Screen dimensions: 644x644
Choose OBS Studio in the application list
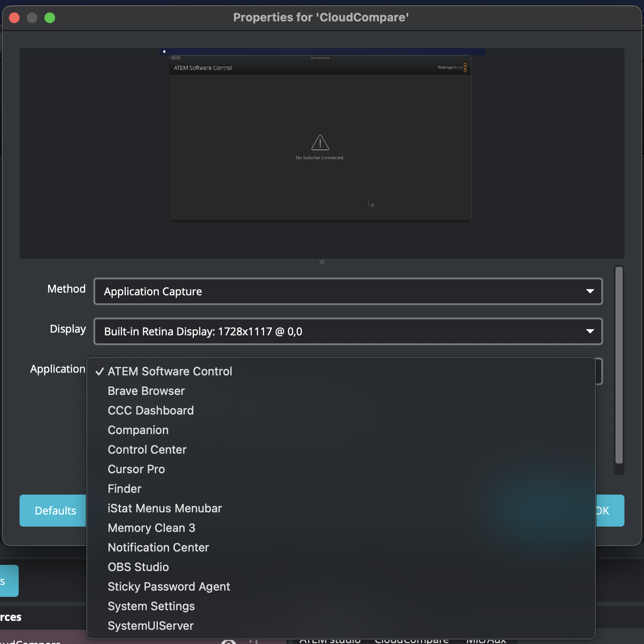(138, 567)
